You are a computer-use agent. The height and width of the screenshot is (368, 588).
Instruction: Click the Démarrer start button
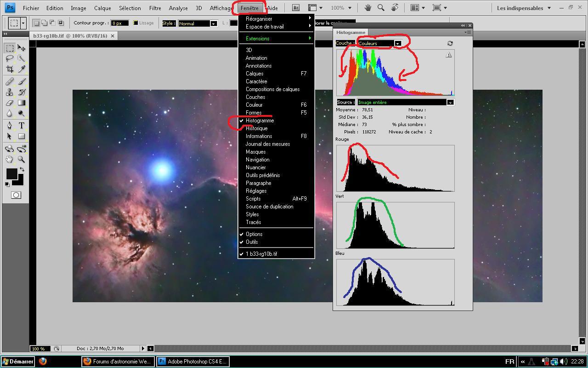pos(18,362)
